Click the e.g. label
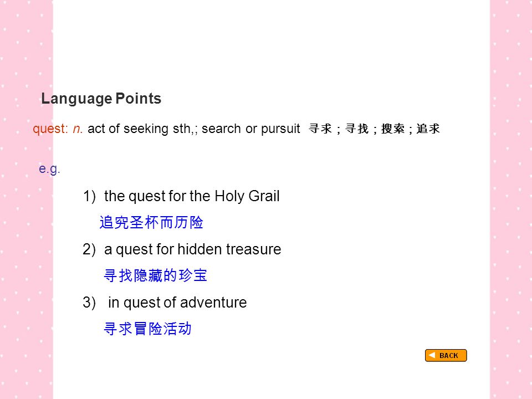This screenshot has height=399, width=532. point(49,168)
